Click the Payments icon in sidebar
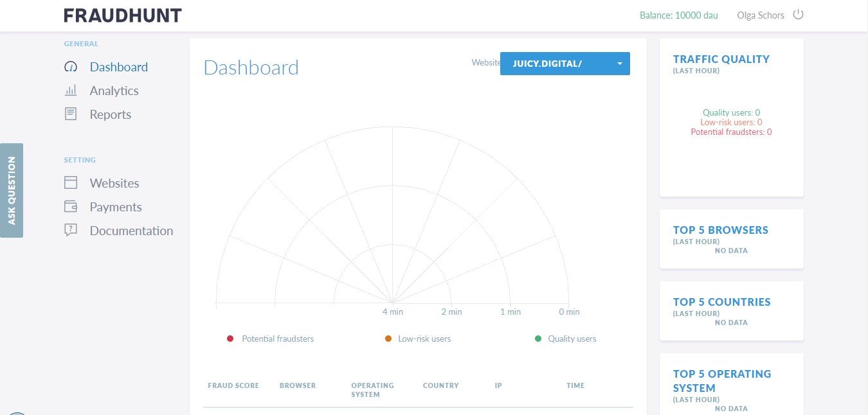 coord(70,206)
